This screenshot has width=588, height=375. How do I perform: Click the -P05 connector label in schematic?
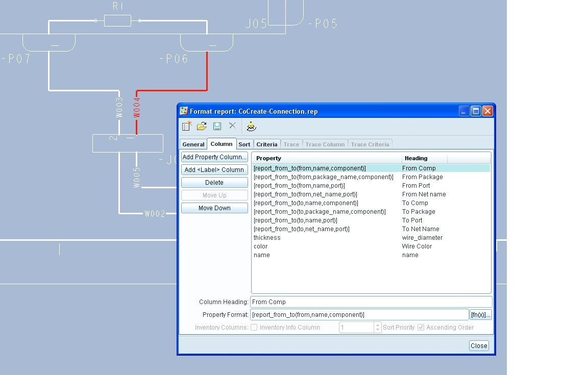323,24
